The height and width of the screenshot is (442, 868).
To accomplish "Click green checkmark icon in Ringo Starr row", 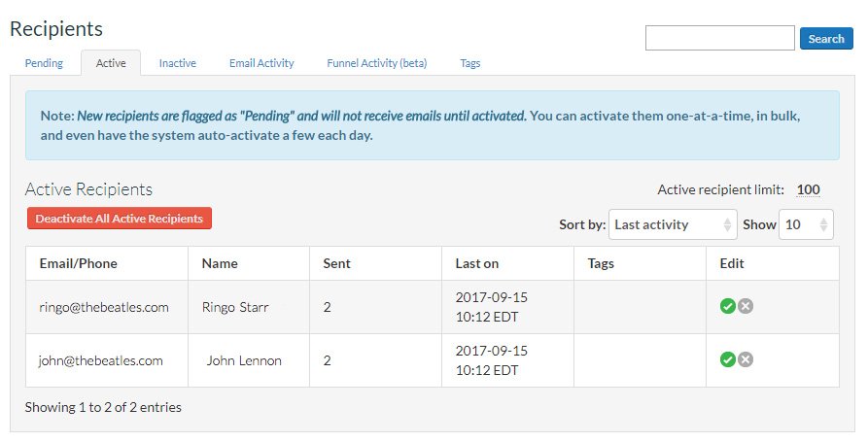I will pos(727,307).
